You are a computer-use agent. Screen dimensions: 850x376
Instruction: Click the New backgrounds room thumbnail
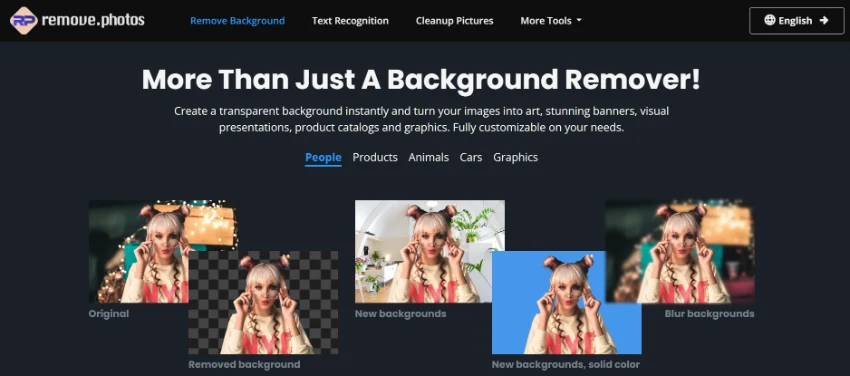(430, 251)
